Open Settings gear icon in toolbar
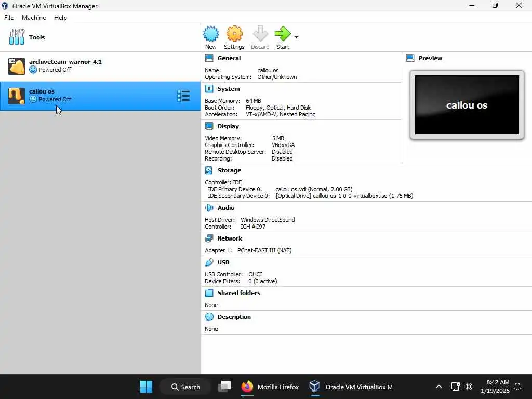 tap(234, 34)
